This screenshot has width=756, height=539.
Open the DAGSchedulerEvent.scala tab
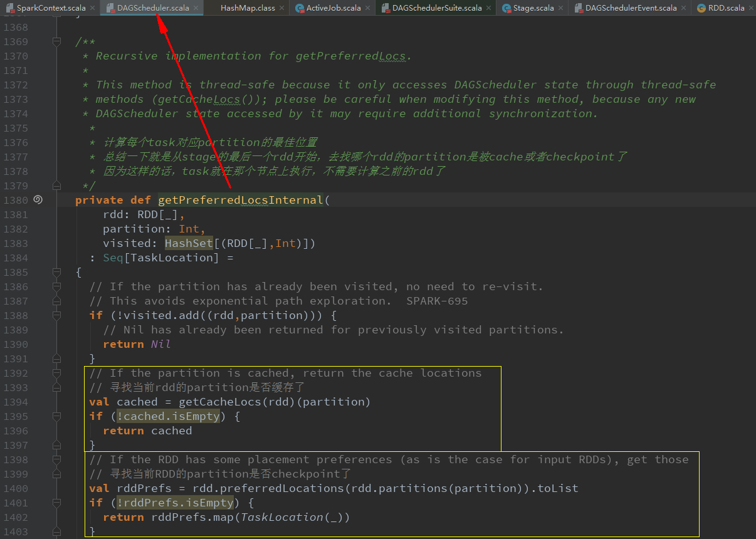point(630,8)
